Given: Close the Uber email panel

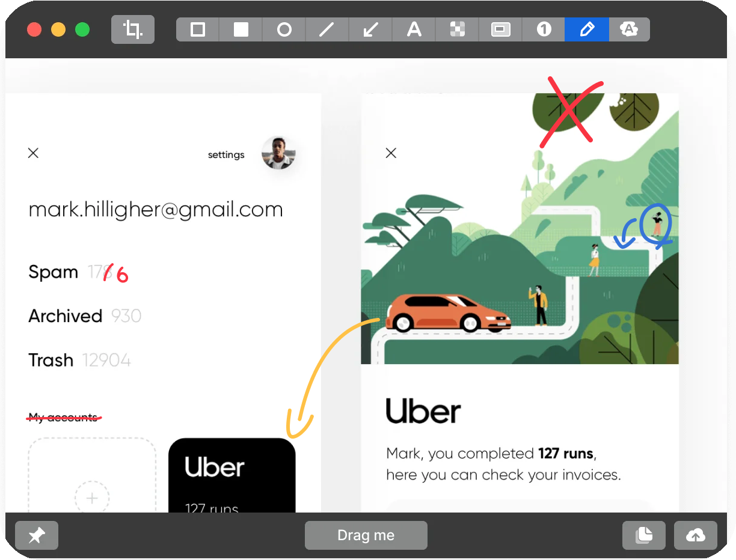Looking at the screenshot, I should (x=391, y=153).
